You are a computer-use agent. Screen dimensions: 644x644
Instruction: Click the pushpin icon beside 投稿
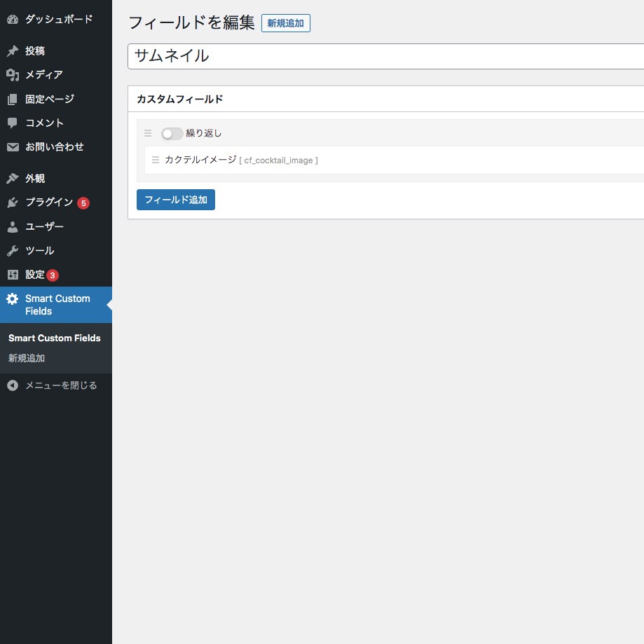(x=13, y=51)
